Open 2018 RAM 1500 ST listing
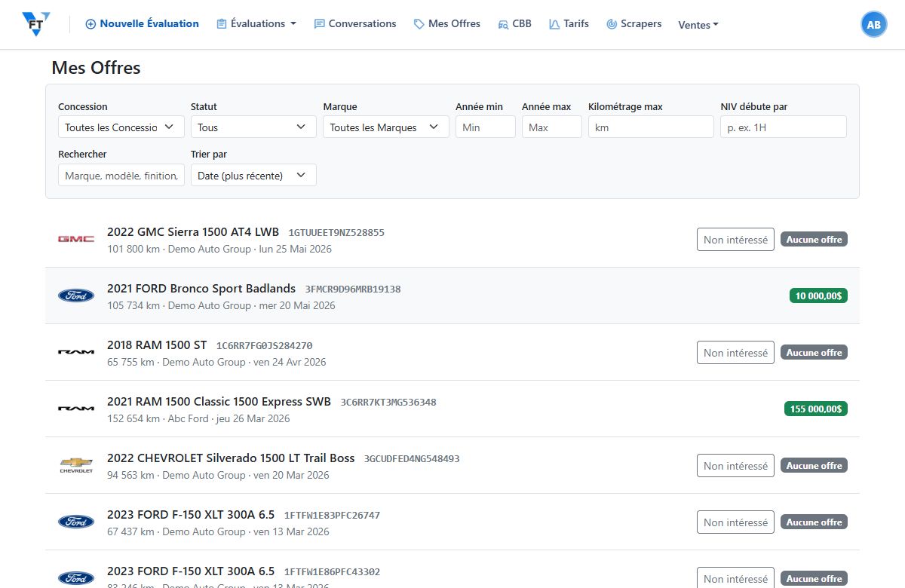The width and height of the screenshot is (905, 588). (x=157, y=345)
